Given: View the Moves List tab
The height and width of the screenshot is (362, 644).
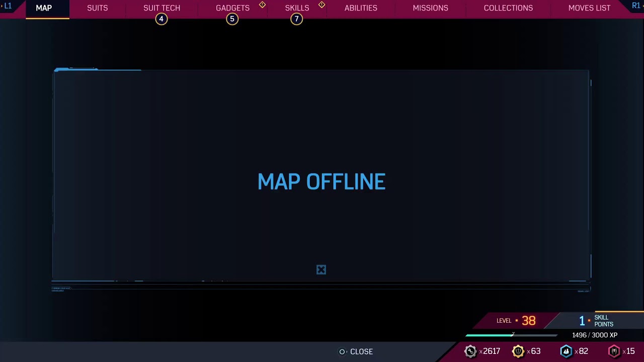Looking at the screenshot, I should pyautogui.click(x=589, y=8).
